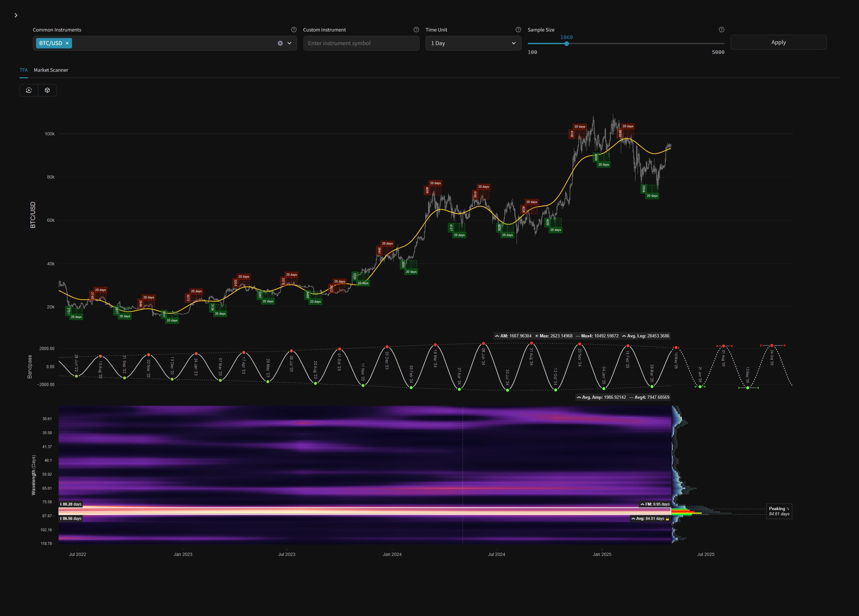Click the lock icon beside Avg 84.01 days
The image size is (859, 616).
[668, 519]
